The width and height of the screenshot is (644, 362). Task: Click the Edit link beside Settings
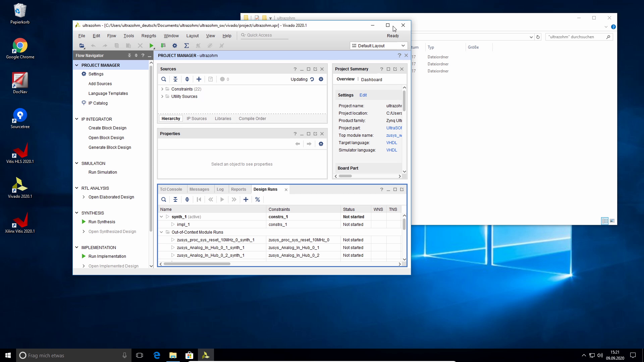pyautogui.click(x=363, y=95)
